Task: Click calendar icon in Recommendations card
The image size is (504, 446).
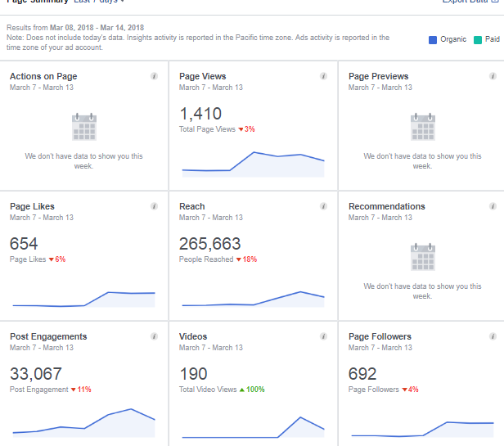Action: pos(422,257)
